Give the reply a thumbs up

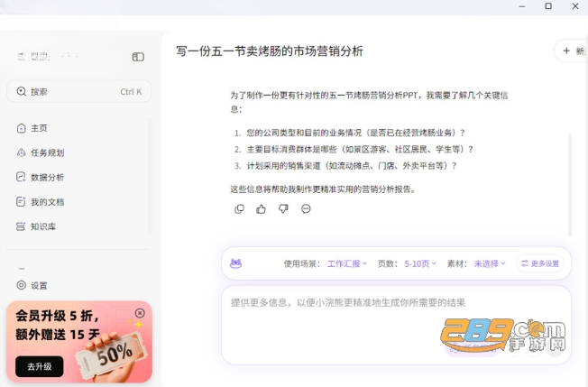(x=261, y=209)
